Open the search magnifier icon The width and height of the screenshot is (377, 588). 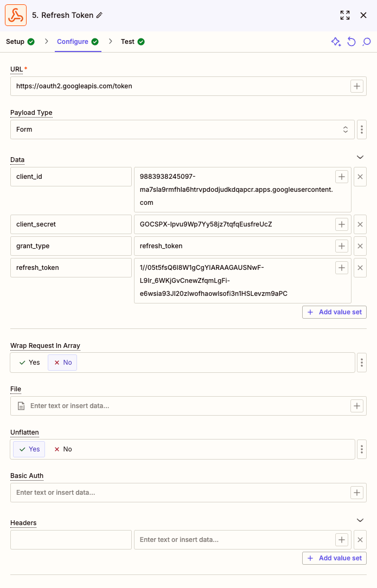366,41
